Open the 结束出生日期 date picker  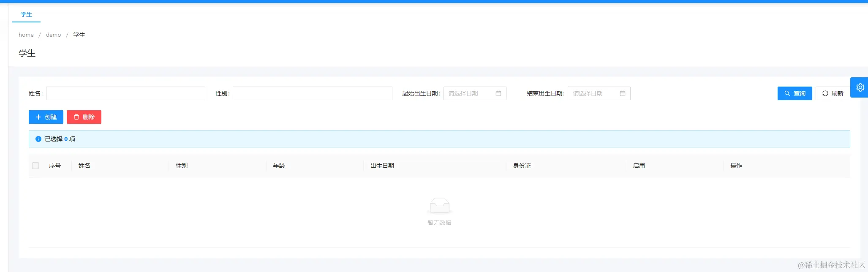(599, 93)
